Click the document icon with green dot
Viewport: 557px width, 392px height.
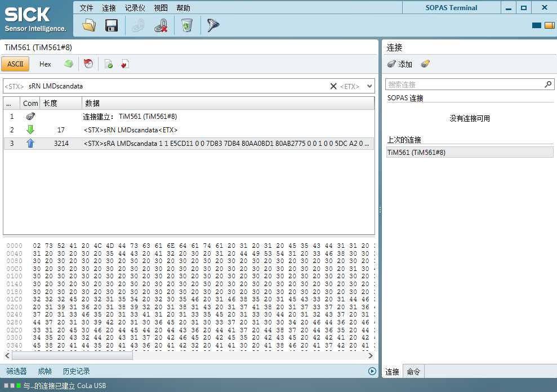[108, 64]
